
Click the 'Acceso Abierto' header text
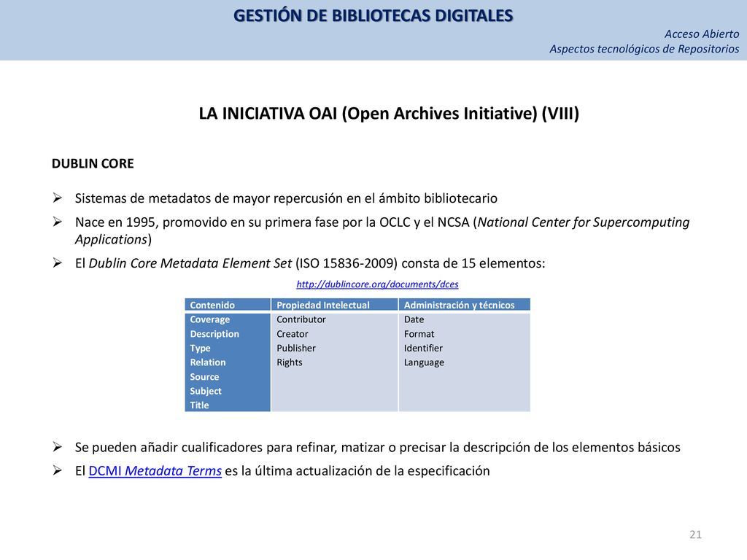click(x=702, y=34)
